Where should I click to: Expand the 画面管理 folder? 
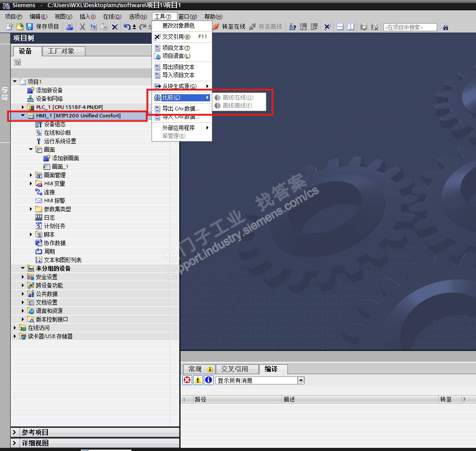tap(31, 175)
